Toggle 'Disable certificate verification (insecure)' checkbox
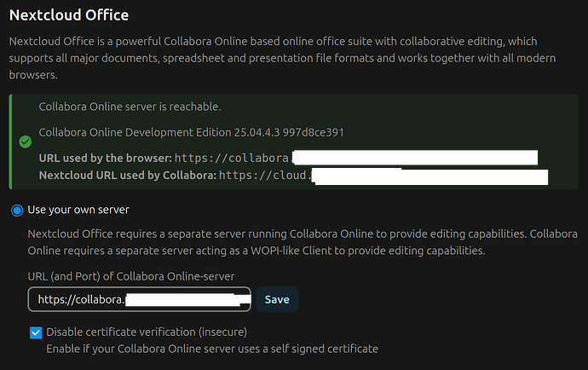Image resolution: width=588 pixels, height=370 pixels. 36,332
